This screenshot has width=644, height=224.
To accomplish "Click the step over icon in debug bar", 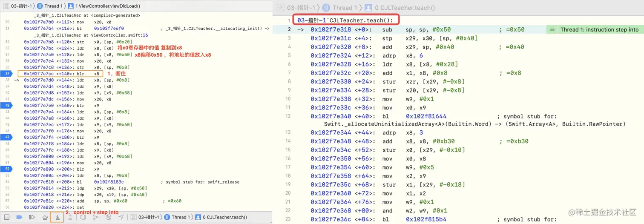I will click(x=45, y=217).
